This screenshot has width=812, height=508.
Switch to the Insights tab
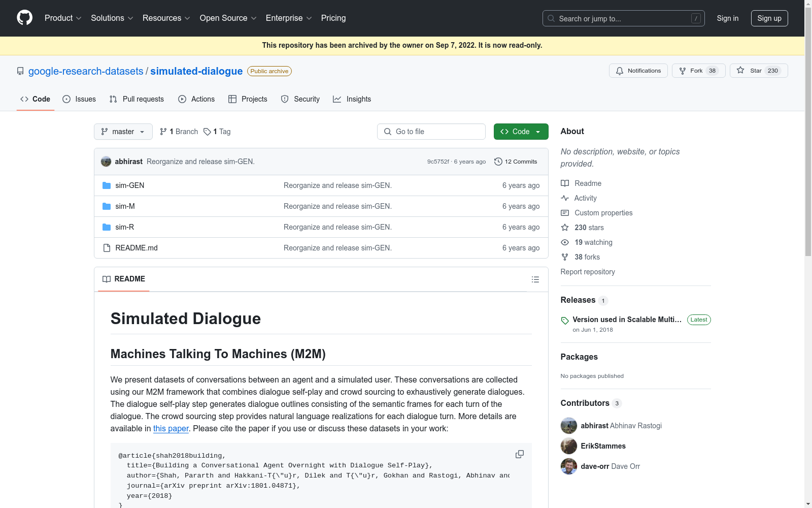point(352,99)
